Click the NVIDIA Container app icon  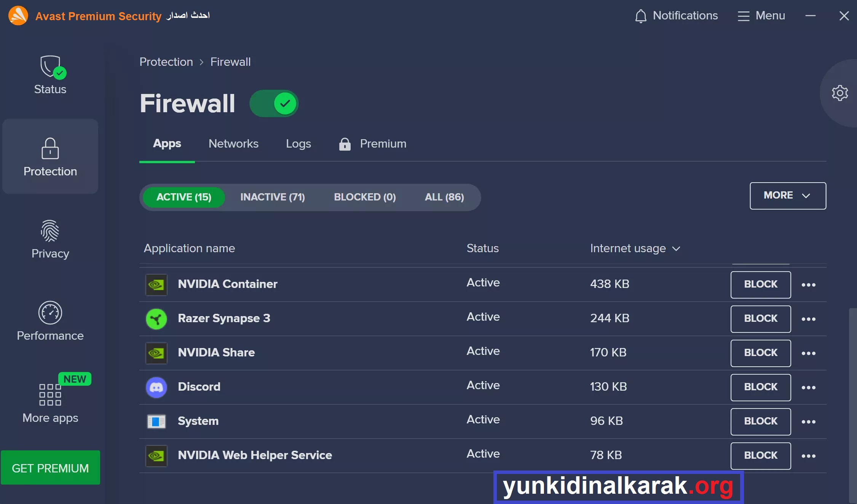(156, 284)
